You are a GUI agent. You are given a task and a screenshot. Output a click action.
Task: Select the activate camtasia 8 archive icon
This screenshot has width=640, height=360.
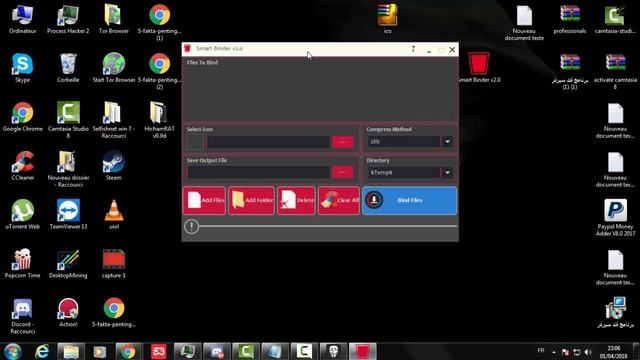(x=616, y=71)
